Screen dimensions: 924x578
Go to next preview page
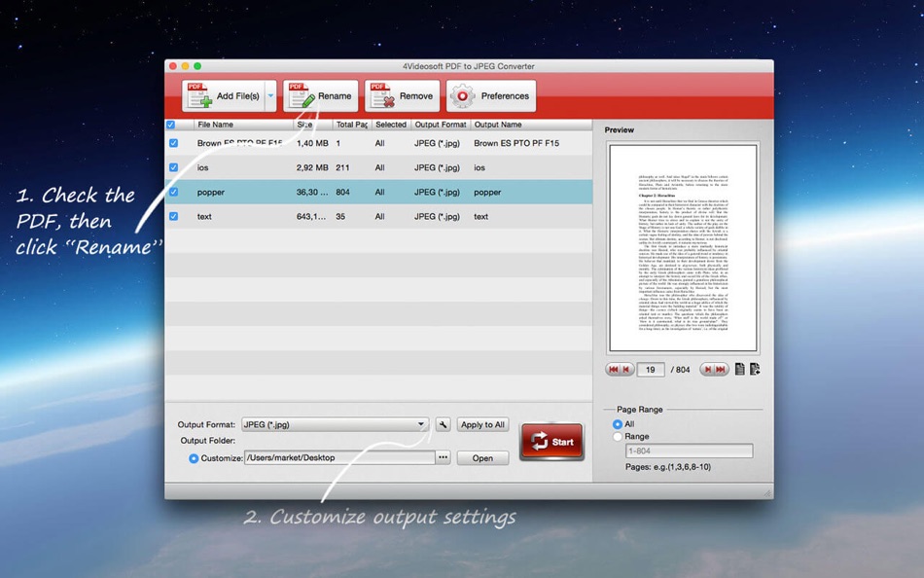(707, 369)
